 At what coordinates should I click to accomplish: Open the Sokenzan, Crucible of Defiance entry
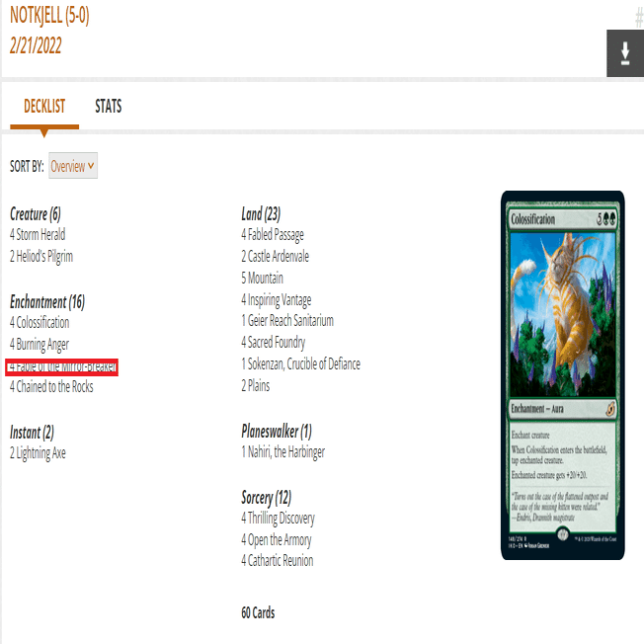click(x=301, y=364)
